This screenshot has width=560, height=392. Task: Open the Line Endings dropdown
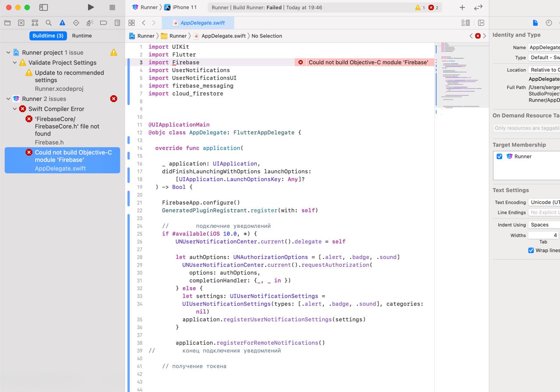544,212
